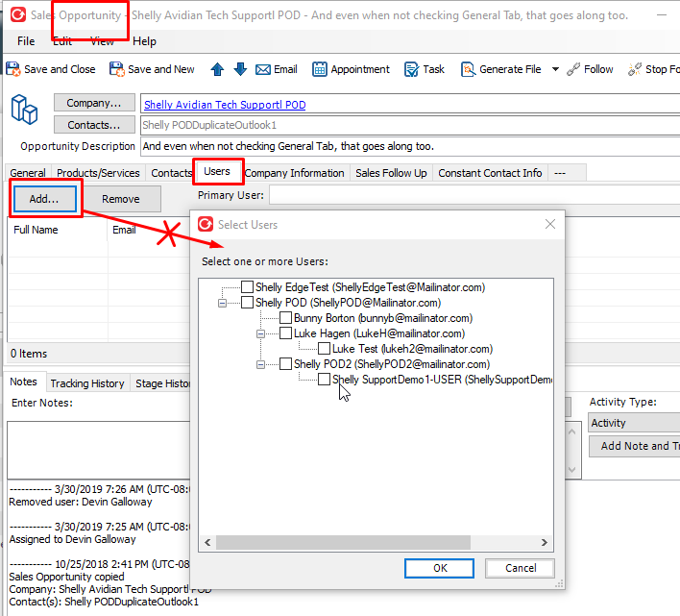
Task: Go to next record with down arrow
Action: [240, 69]
